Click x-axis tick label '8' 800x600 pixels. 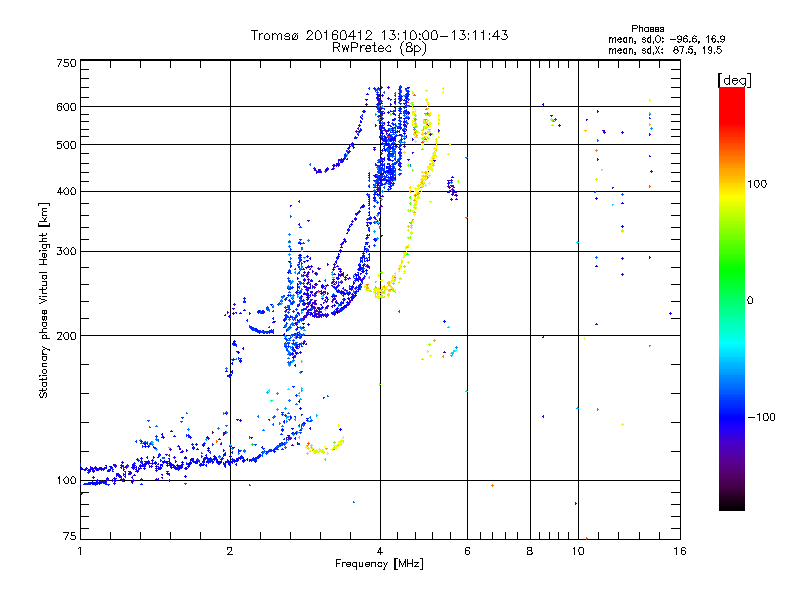pyautogui.click(x=530, y=551)
